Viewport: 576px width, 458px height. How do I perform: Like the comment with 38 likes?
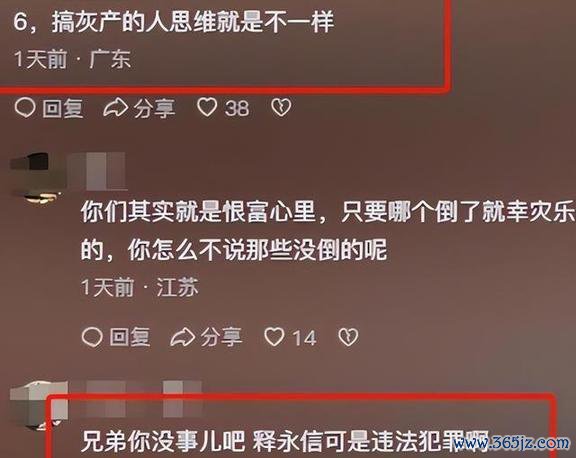[x=207, y=108]
